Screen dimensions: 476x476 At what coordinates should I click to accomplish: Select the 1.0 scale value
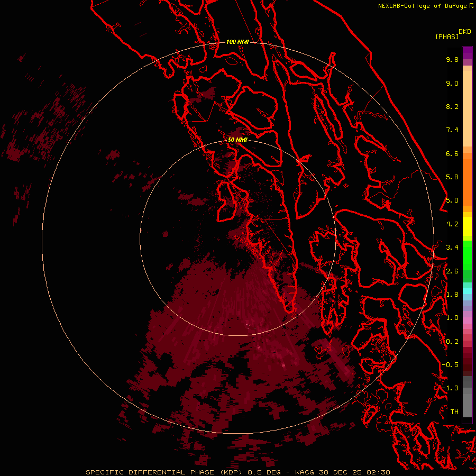tap(452, 318)
